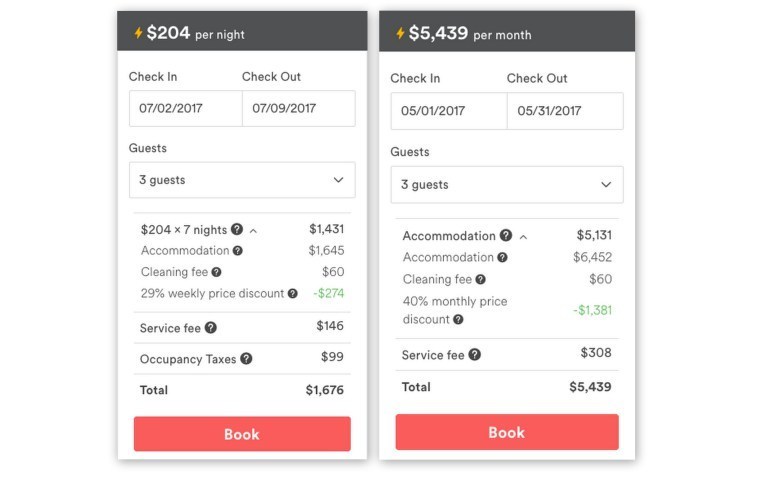The image size is (768, 484).
Task: Click help icon next to Occupancy Taxes
Action: click(x=246, y=359)
